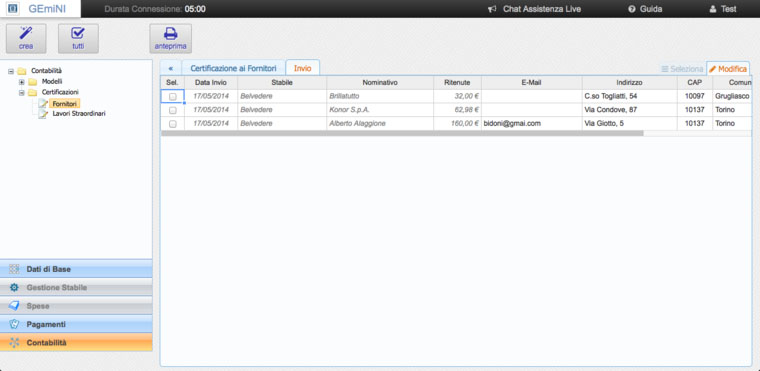
Task: Open the Gestione Stabile section
Action: (x=76, y=288)
